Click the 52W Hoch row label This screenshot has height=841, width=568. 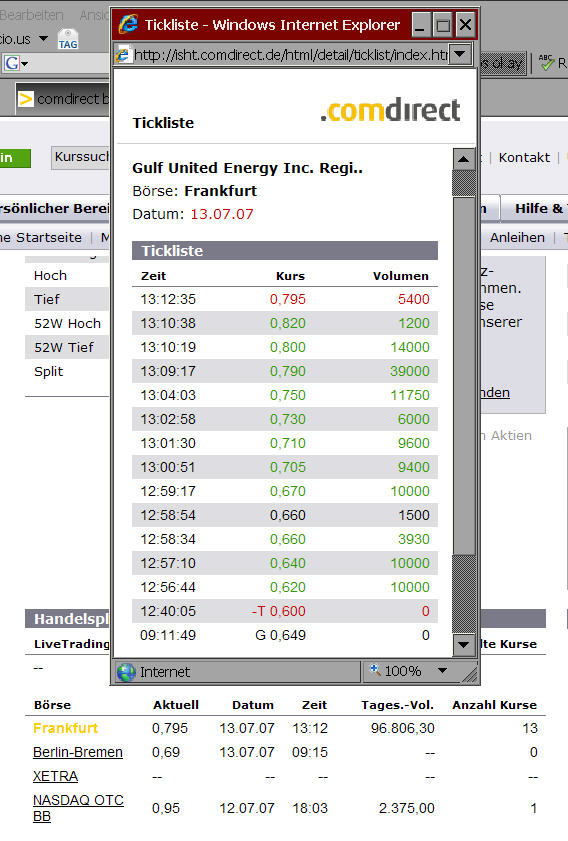point(68,323)
